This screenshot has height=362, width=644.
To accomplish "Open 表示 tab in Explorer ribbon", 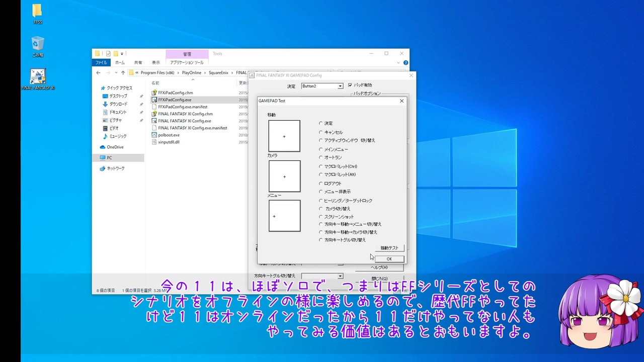I will (156, 63).
